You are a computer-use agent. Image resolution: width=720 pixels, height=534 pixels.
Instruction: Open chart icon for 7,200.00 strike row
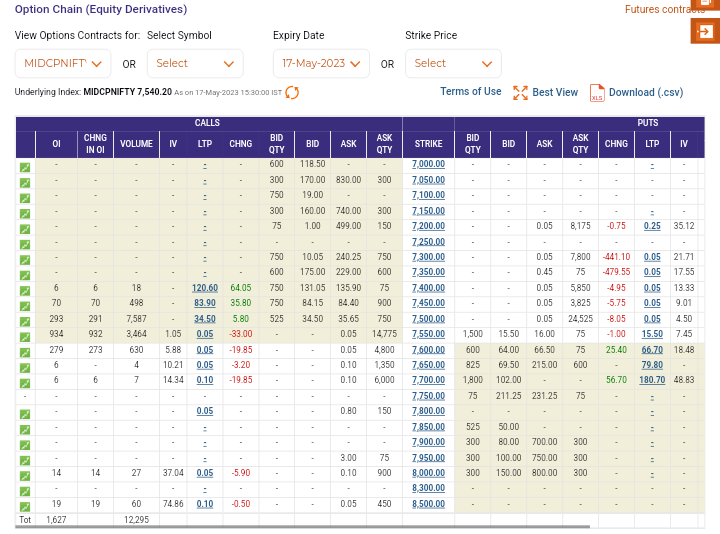(25, 229)
